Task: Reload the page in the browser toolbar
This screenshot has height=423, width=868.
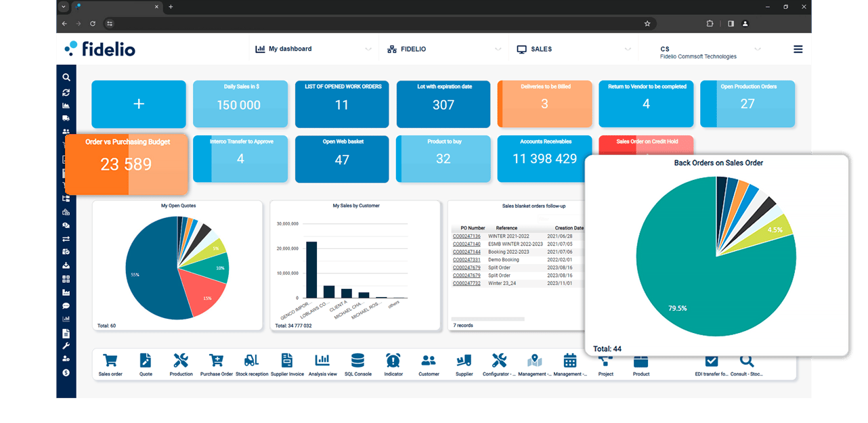Action: (93, 24)
